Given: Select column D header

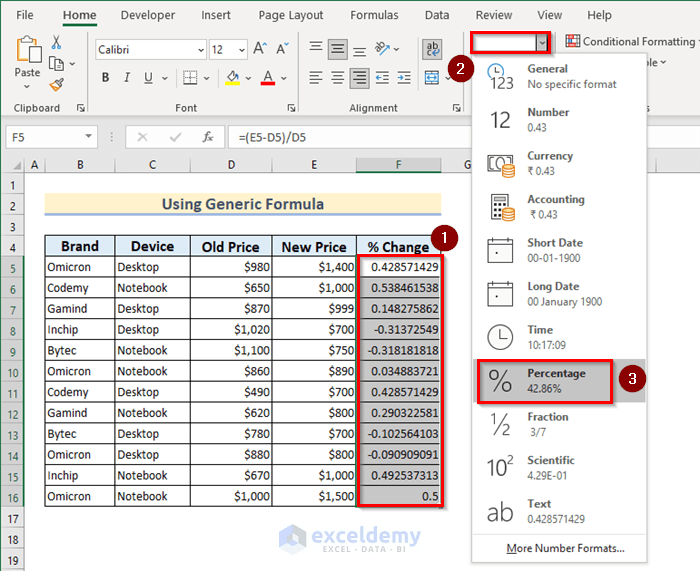Looking at the screenshot, I should [231, 165].
